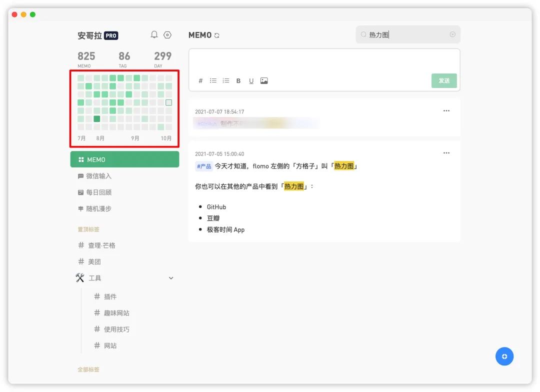540x392 pixels.
Task: Insert an image into the memo
Action: click(x=264, y=81)
